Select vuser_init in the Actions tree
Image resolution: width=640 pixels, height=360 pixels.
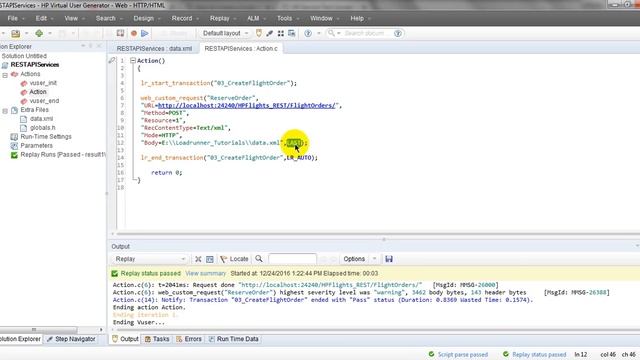coord(43,83)
